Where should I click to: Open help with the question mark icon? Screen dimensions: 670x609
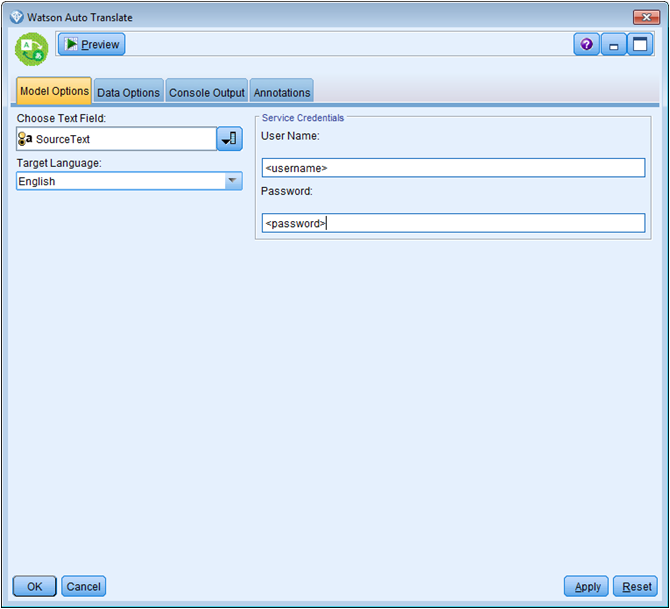click(587, 44)
